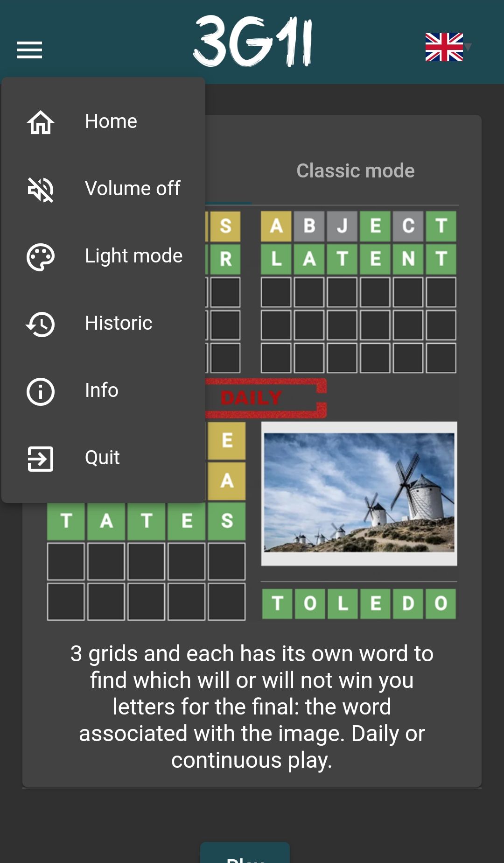Click the Play button at bottom

click(245, 853)
